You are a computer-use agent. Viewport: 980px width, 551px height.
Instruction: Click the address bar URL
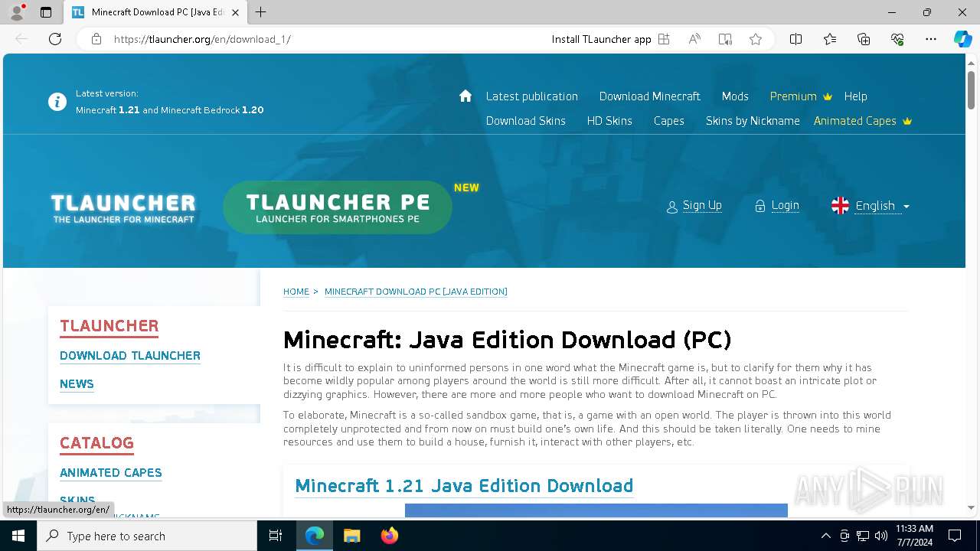pos(202,39)
